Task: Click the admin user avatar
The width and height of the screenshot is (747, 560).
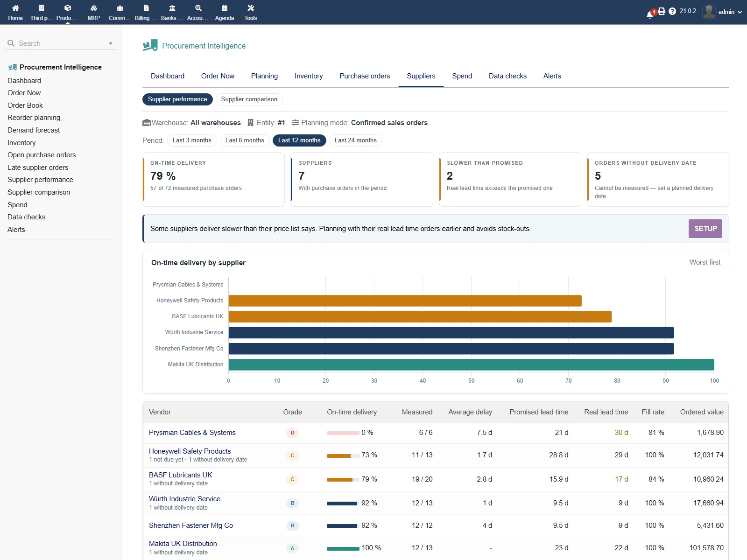Action: [709, 12]
